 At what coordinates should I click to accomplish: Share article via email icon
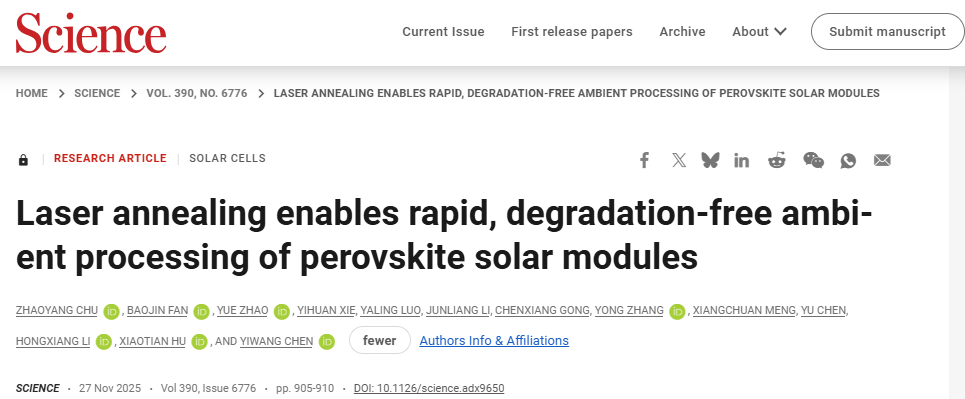point(883,161)
